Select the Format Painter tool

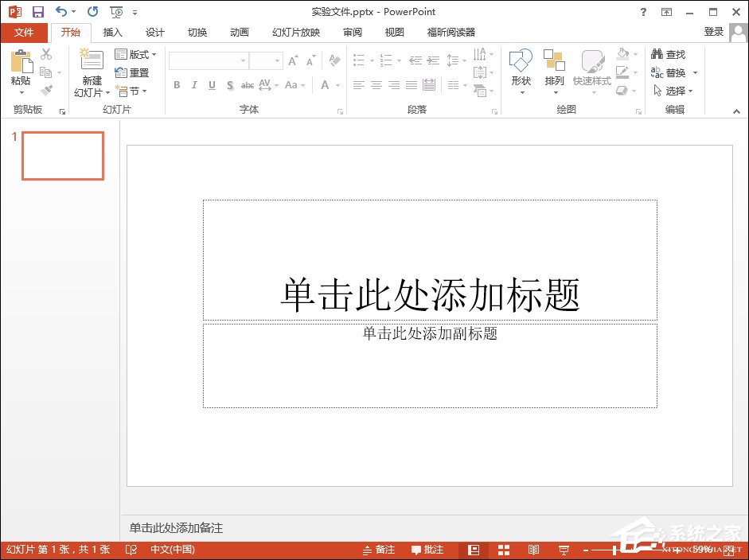[x=45, y=90]
